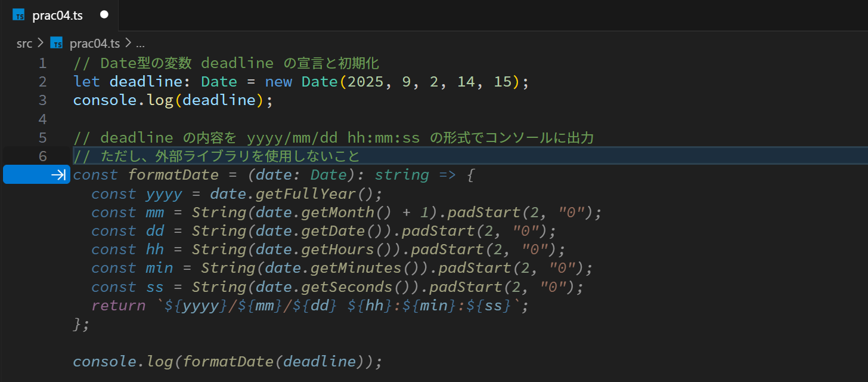868x382 pixels.
Task: Select line 1 via its line number
Action: tap(42, 63)
